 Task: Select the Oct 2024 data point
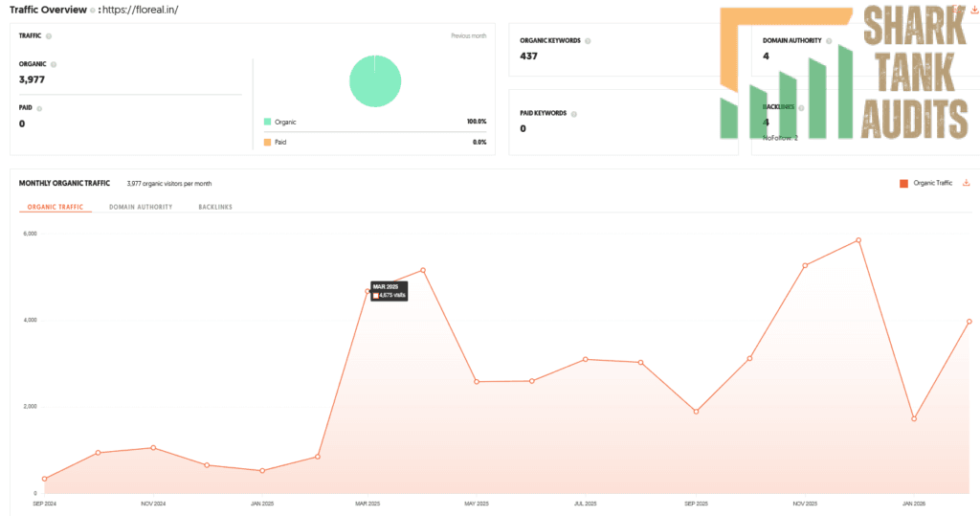pos(99,453)
